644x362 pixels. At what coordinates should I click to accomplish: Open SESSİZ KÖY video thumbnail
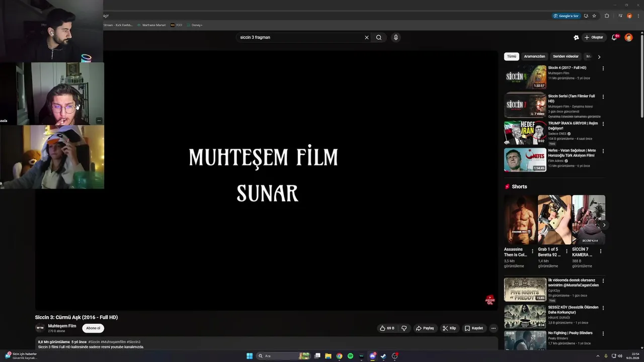(525, 317)
